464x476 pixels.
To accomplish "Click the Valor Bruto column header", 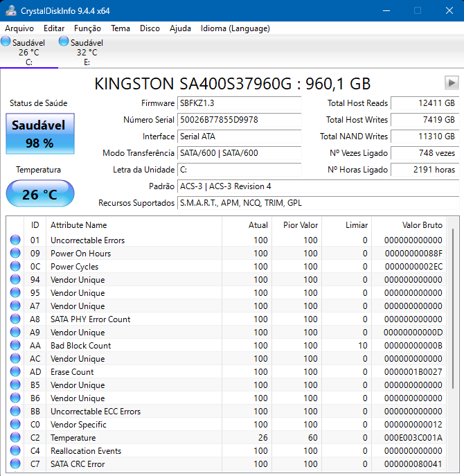I will tap(409, 225).
